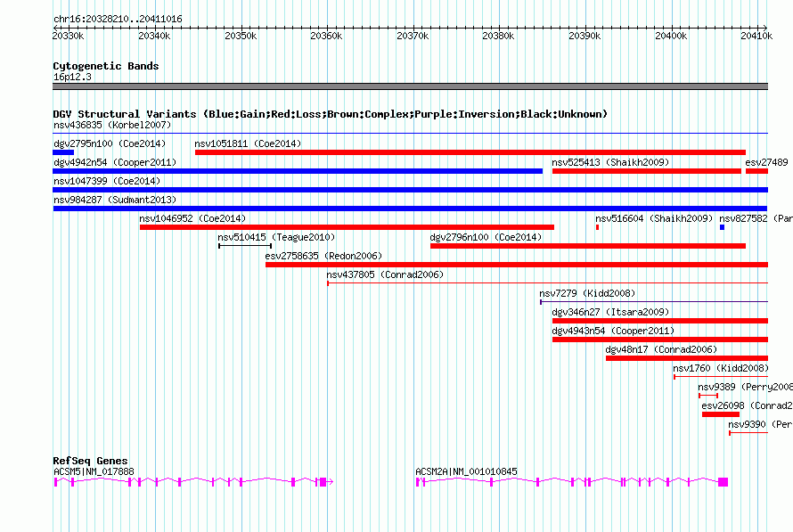Click the 20400k ruler tick label
This screenshot has height=532, width=793.
671,36
